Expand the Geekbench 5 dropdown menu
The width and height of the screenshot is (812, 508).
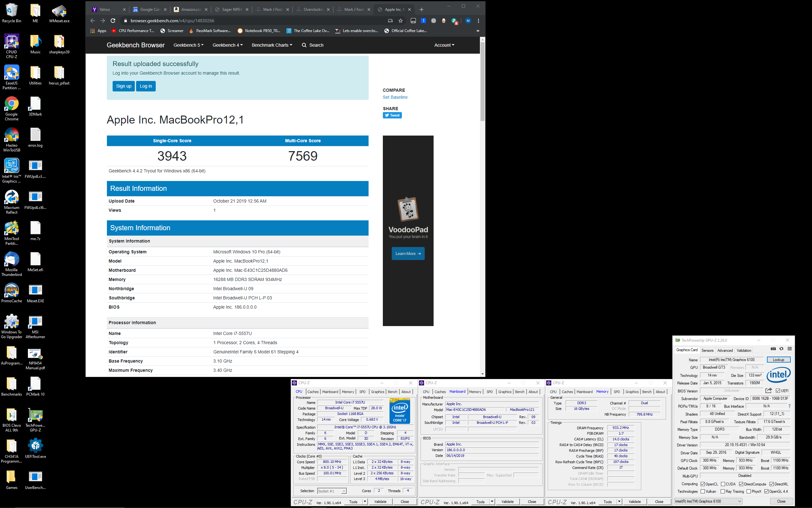click(x=188, y=45)
